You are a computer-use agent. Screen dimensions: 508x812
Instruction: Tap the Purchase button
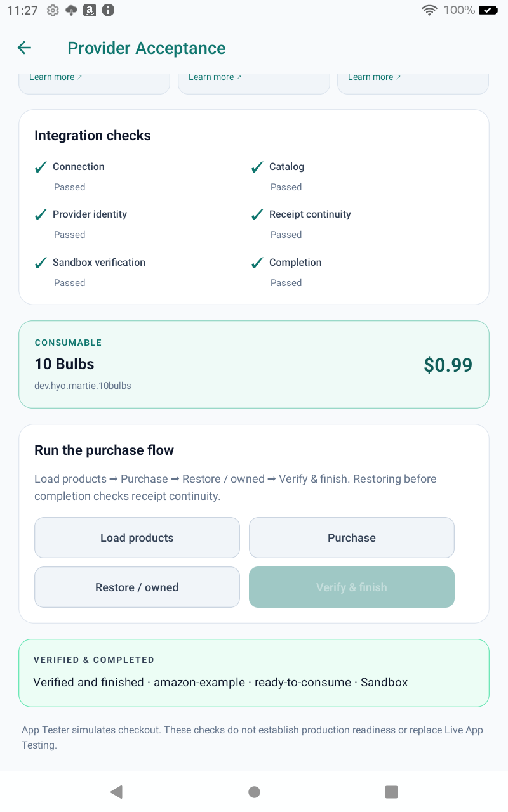coord(352,538)
